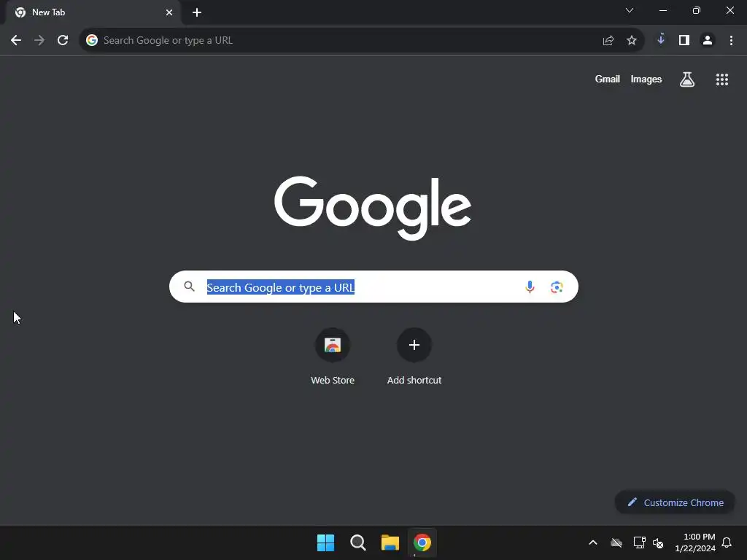Go back using the back arrow

[16, 41]
